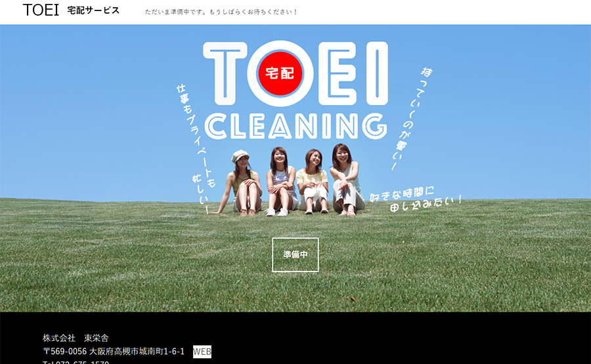Click the ただいま準備中です header message
This screenshot has width=591, height=364.
click(x=221, y=12)
